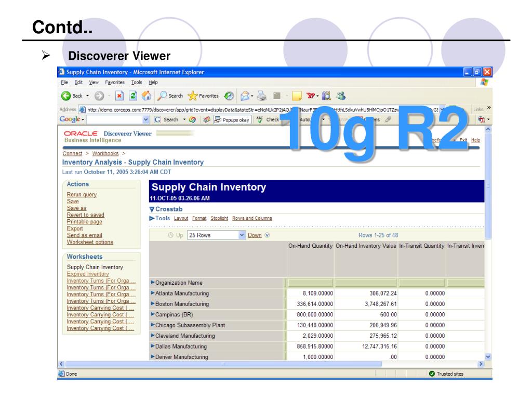532x399 pixels.
Task: Expand the Organization Name header drill arrow
Action: coord(153,282)
